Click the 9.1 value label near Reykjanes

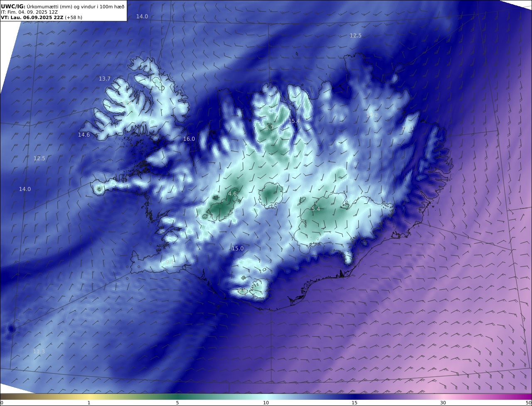pyautogui.click(x=170, y=262)
